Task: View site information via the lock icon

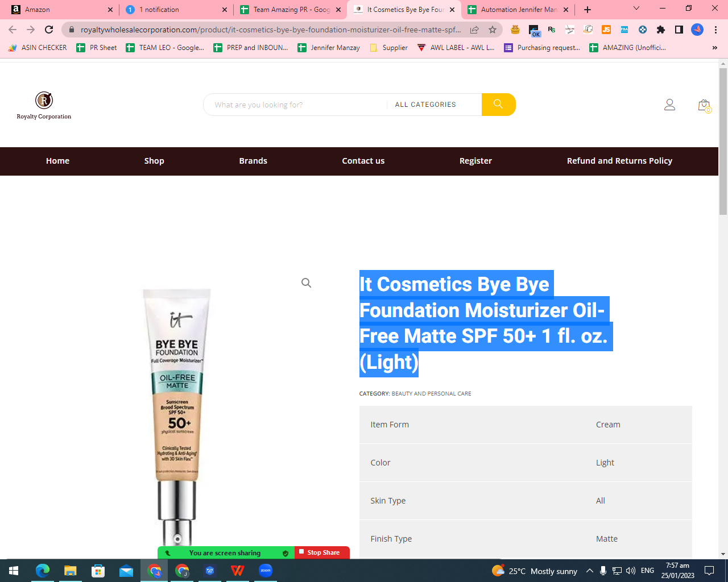Action: coord(71,30)
